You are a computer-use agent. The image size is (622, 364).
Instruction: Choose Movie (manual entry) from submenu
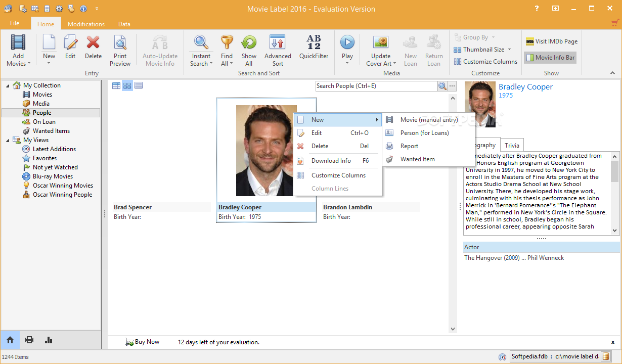[428, 120]
